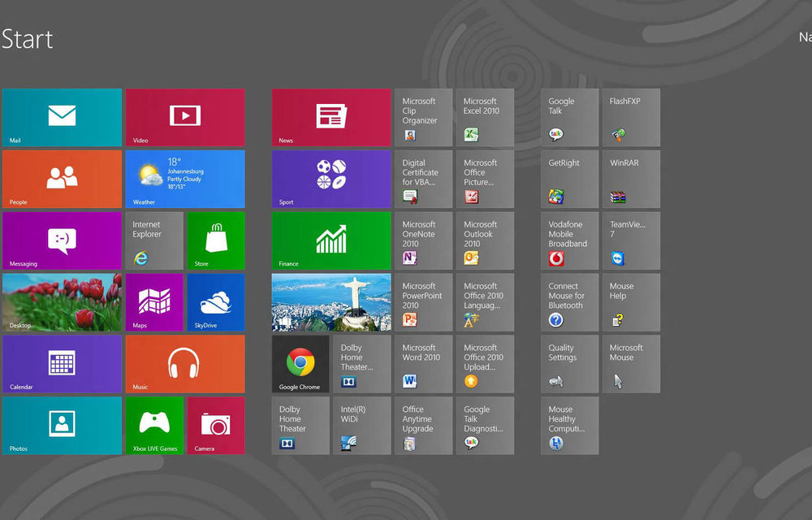
Task: Open the Johannesburg Weather tile
Action: point(184,179)
